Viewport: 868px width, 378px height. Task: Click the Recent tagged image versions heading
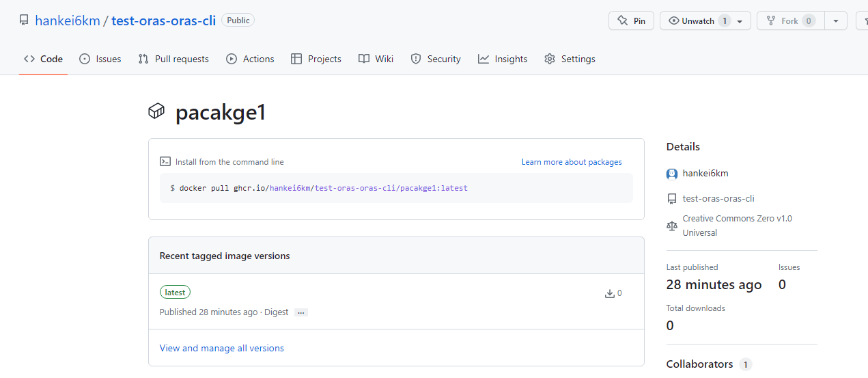click(x=225, y=256)
